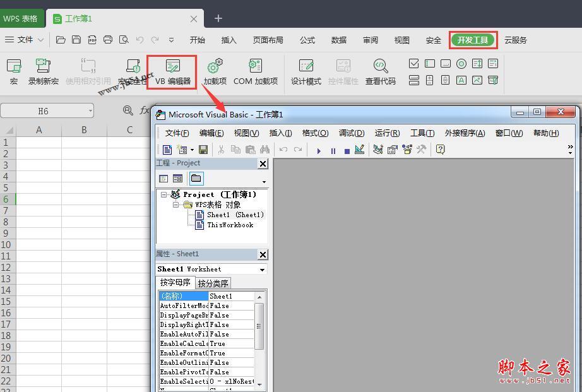
Task: Close the 工程 - Project panel
Action: (x=263, y=163)
